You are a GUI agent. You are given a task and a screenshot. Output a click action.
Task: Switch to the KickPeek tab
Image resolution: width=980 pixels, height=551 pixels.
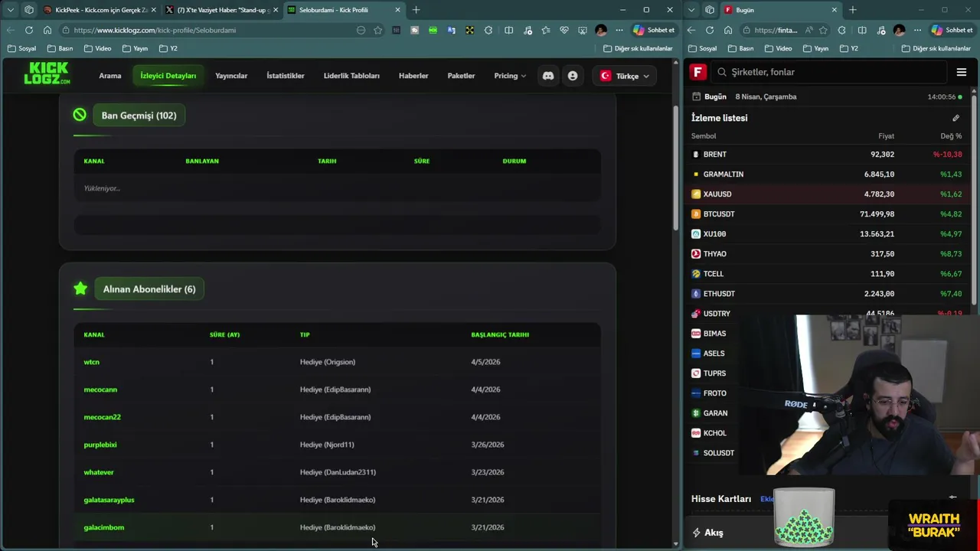100,10
